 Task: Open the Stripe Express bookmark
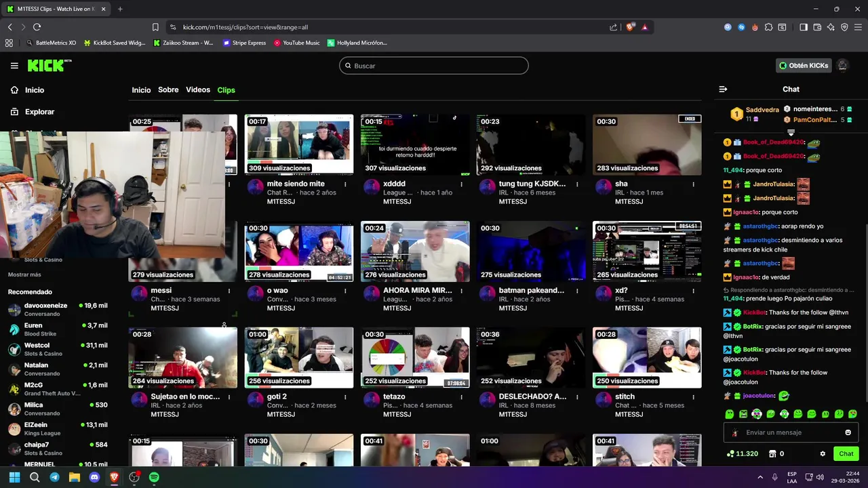pyautogui.click(x=244, y=43)
